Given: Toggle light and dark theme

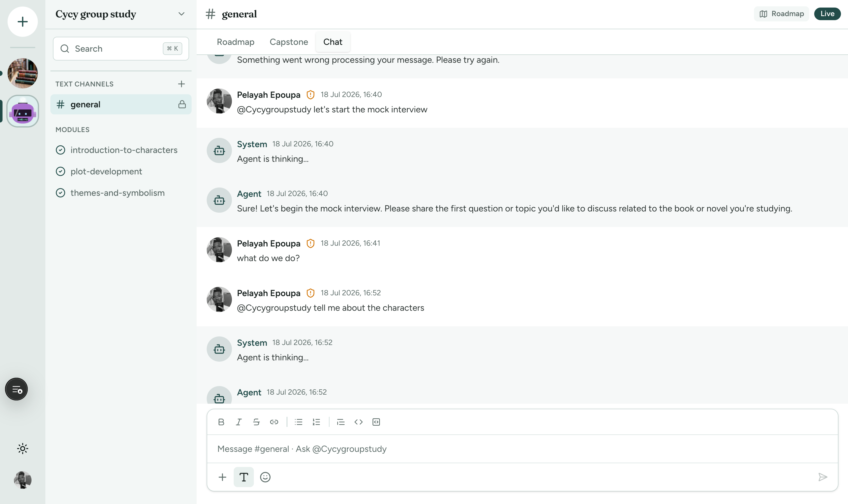Looking at the screenshot, I should pos(22,449).
